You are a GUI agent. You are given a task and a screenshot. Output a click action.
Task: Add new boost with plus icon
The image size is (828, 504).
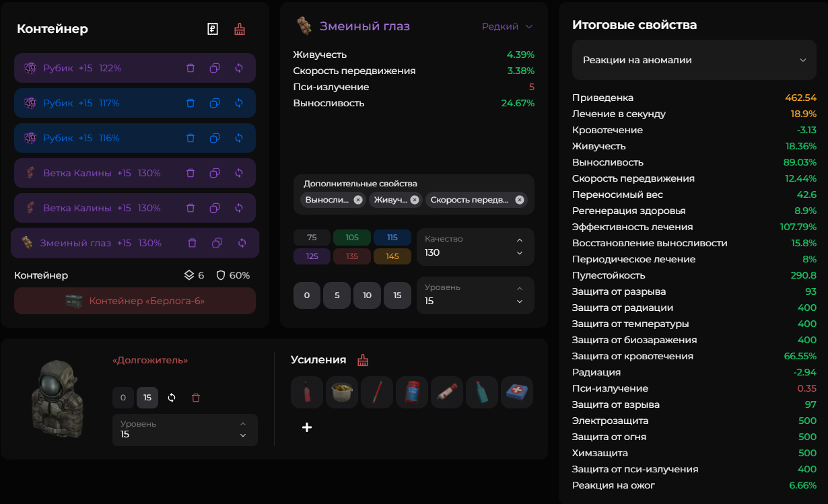coord(307,427)
